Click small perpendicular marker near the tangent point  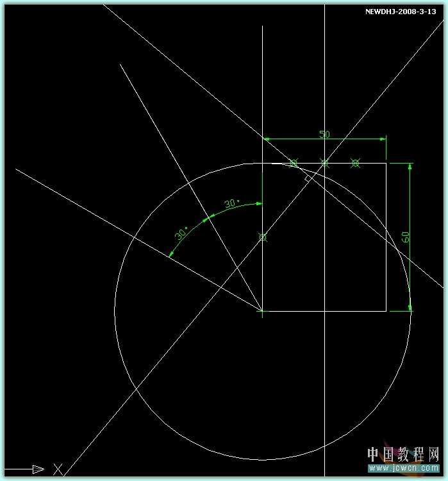point(307,178)
